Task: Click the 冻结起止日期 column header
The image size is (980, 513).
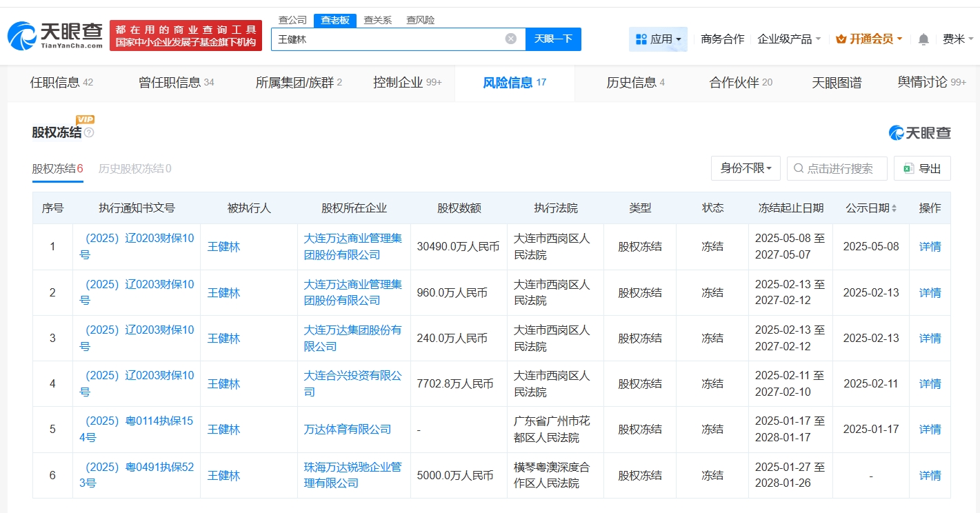Action: pyautogui.click(x=790, y=208)
